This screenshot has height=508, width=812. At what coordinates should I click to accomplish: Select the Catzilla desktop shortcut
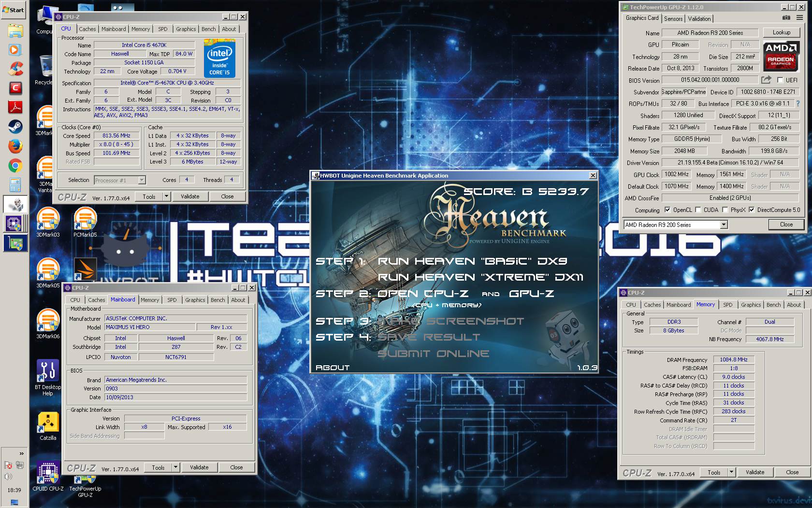tap(48, 426)
